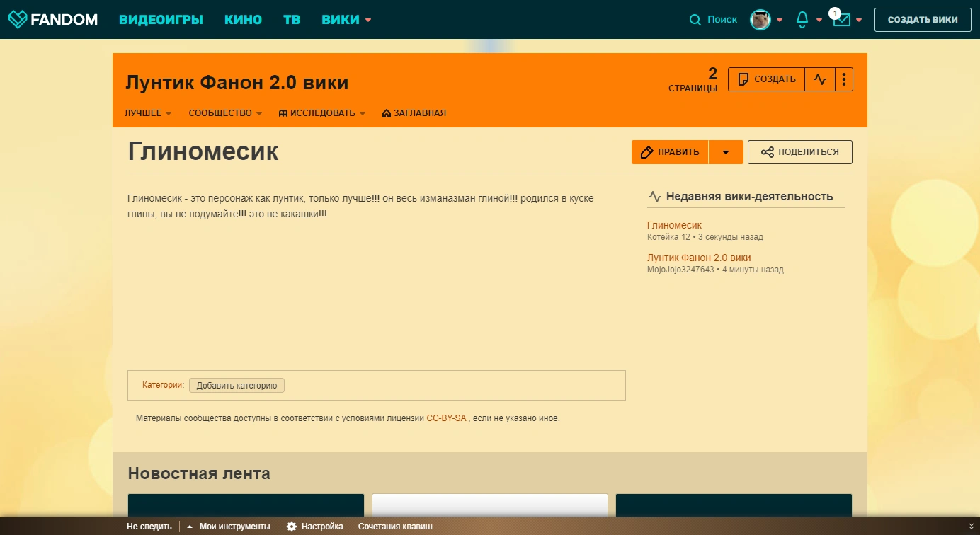Expand the user avatar dropdown arrow
Viewport: 980px width, 535px height.
[x=780, y=20]
